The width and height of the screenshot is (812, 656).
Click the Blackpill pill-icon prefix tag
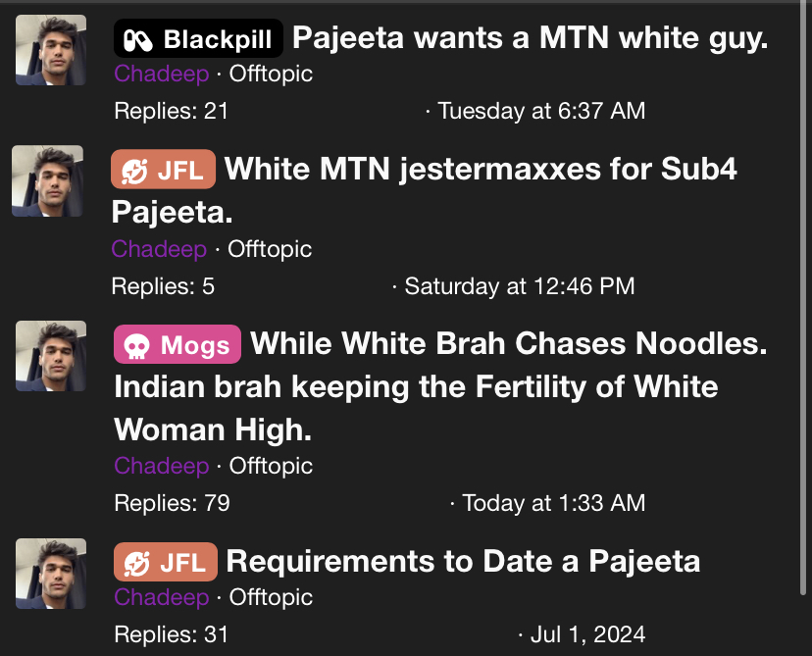(198, 38)
